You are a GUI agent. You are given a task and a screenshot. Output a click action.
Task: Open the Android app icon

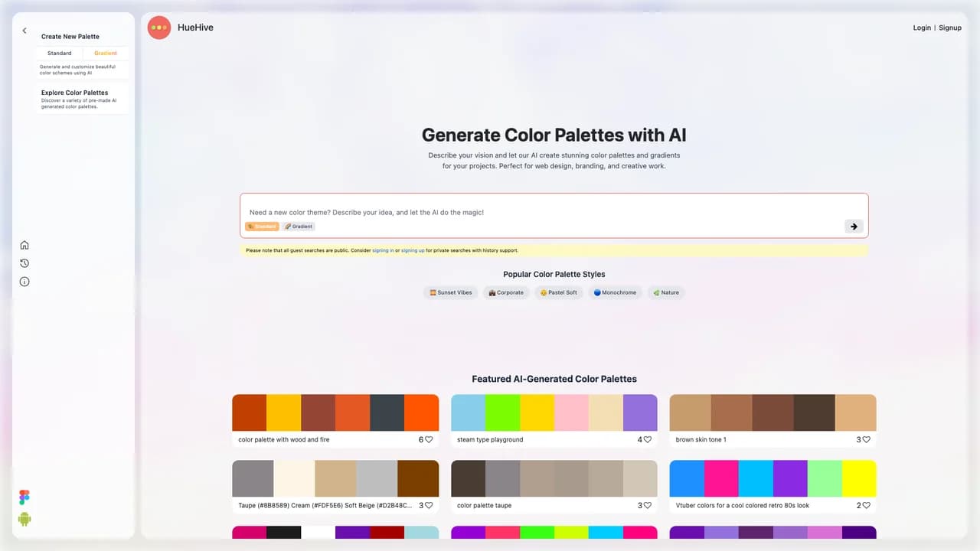coord(24,519)
